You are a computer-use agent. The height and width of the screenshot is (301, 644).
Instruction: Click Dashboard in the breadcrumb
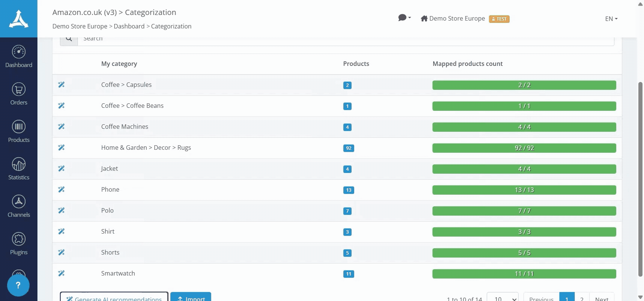129,26
